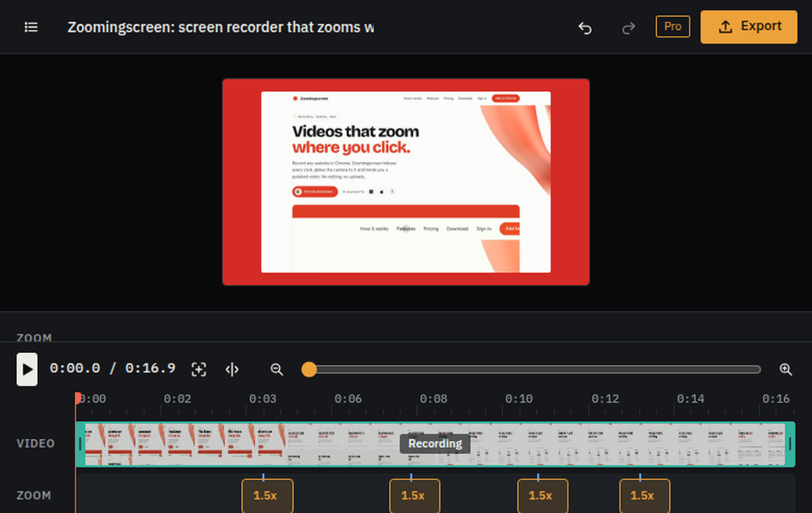Click the add zoom region icon
Image resolution: width=812 pixels, height=513 pixels.
(x=199, y=369)
